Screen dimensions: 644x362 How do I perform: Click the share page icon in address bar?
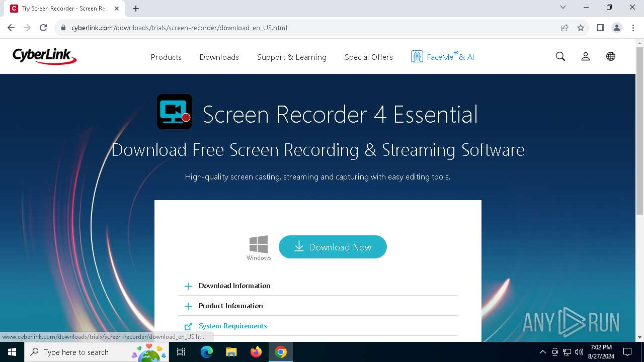pos(565,28)
